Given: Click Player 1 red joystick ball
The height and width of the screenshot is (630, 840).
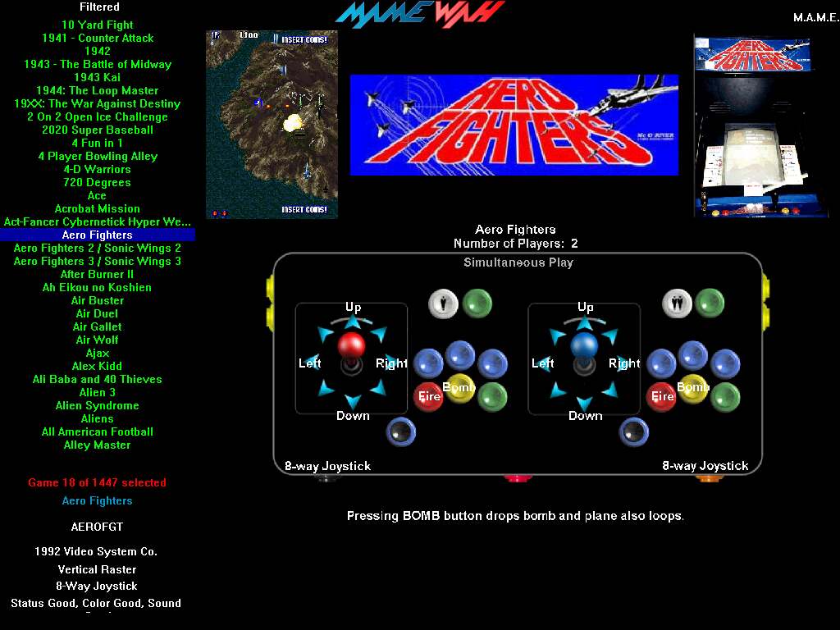Looking at the screenshot, I should pyautogui.click(x=352, y=344).
